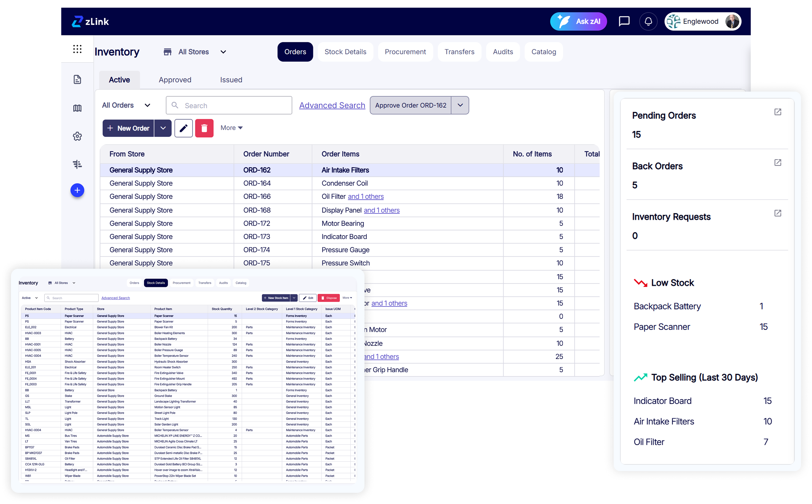Open Back Orders external link icon
This screenshot has height=504, width=812.
[x=778, y=163]
